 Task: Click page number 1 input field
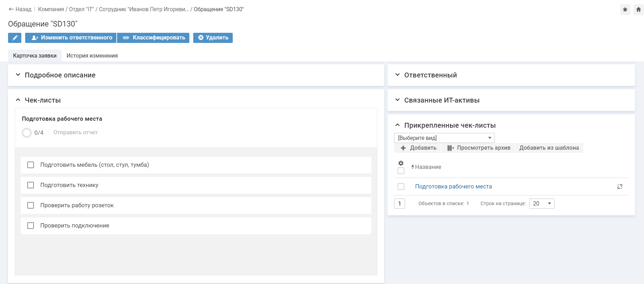399,203
